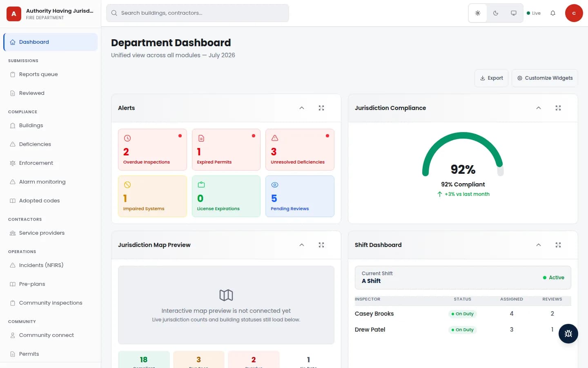The image size is (588, 368).
Task: Open Incidents (NFIRS) in sidebar
Action: click(x=51, y=265)
